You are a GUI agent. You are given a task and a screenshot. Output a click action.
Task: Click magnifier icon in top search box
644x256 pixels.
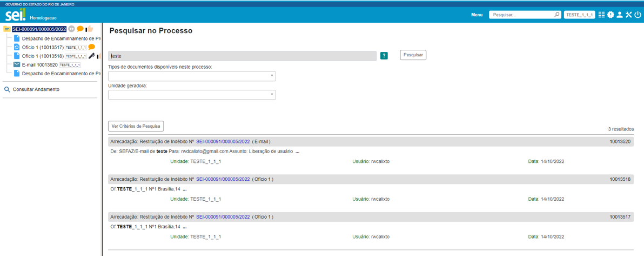point(557,15)
